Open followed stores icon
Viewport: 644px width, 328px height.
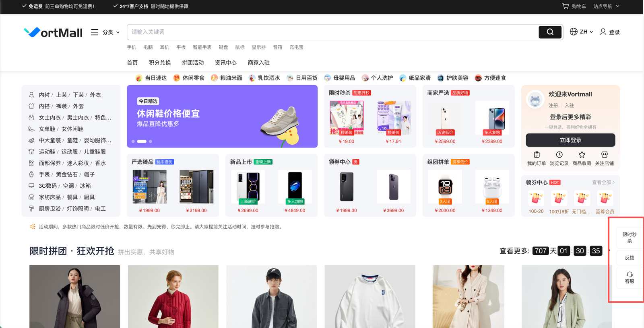point(604,155)
